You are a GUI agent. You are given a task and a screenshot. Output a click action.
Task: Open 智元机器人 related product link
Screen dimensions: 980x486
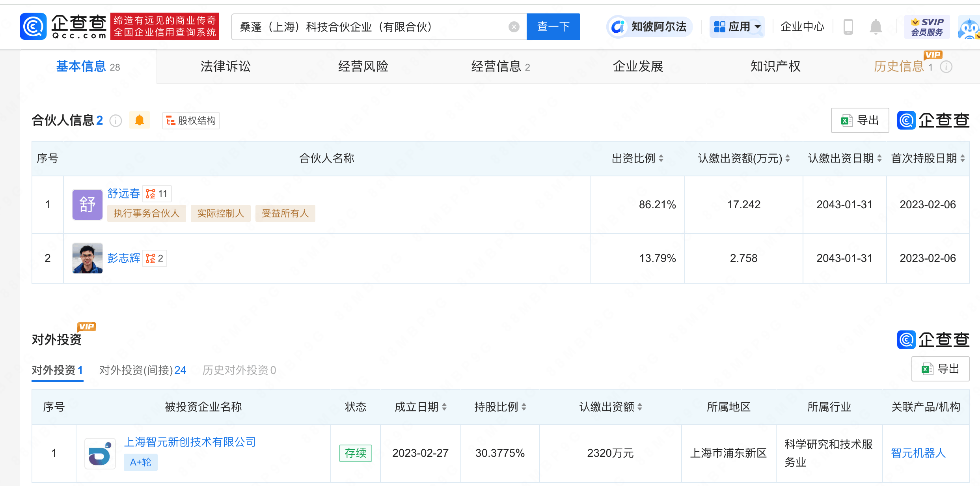pyautogui.click(x=919, y=453)
